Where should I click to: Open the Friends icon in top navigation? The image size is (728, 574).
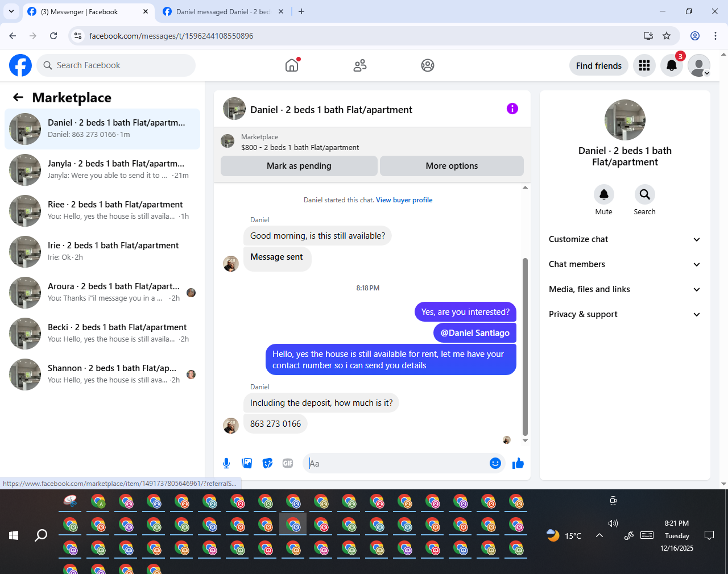[x=360, y=65]
